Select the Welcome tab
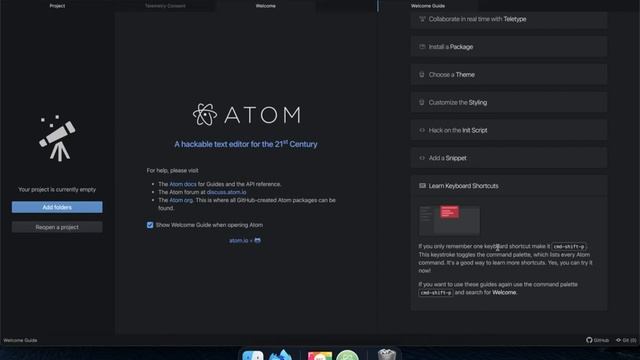The height and width of the screenshot is (360, 640). tap(265, 6)
